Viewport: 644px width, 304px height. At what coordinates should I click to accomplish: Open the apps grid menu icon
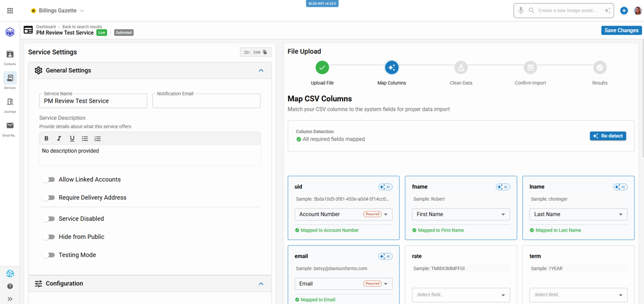[x=10, y=10]
